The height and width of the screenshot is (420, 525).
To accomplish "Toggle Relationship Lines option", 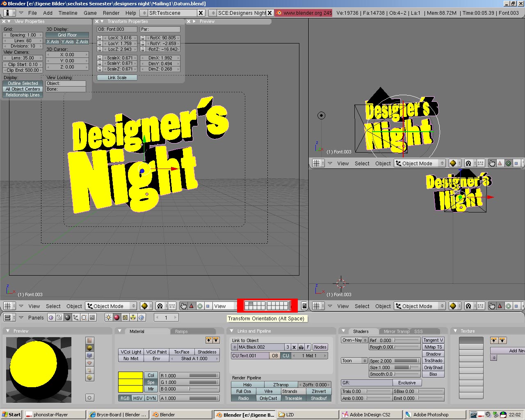I will (x=23, y=95).
